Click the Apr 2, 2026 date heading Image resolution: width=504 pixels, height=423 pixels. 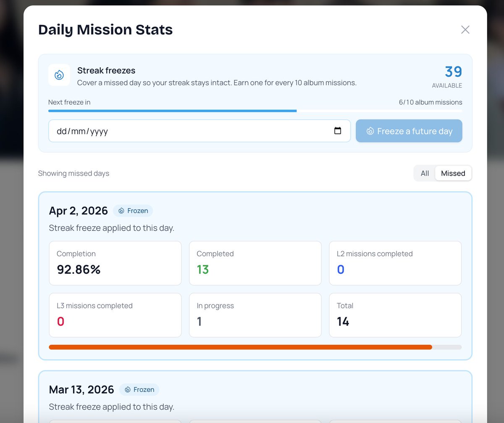click(x=79, y=211)
